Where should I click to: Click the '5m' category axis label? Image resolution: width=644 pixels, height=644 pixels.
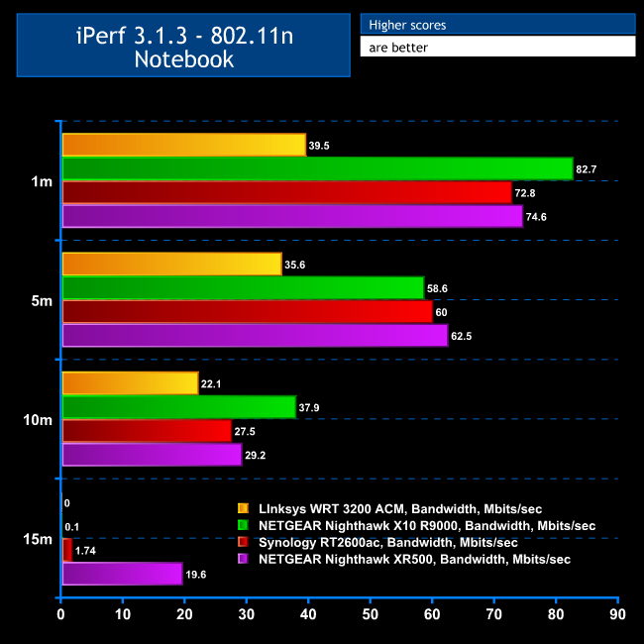click(42, 300)
